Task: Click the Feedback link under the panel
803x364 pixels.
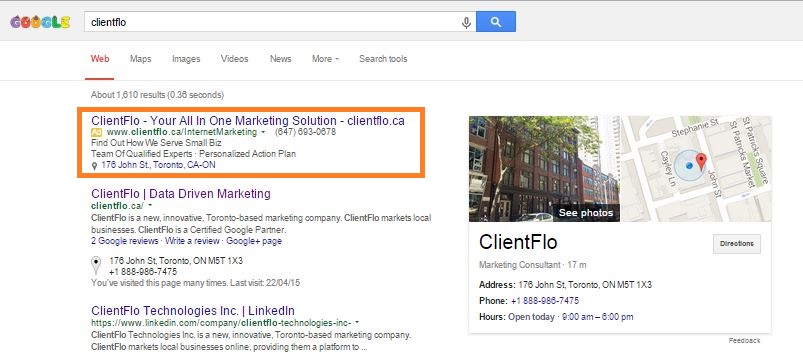Action: point(745,340)
